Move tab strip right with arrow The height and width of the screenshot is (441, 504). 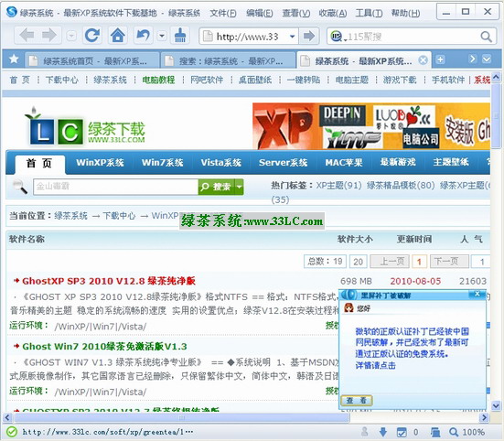[472, 59]
